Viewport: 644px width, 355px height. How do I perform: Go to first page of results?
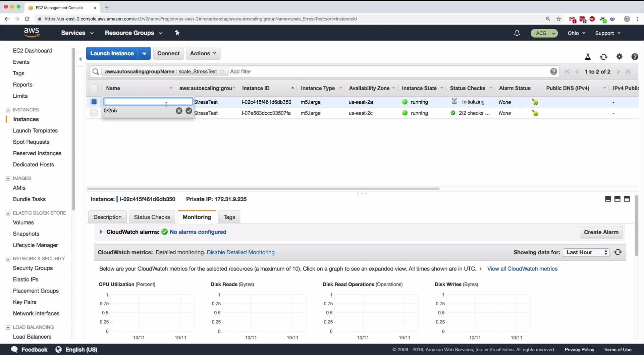point(567,71)
